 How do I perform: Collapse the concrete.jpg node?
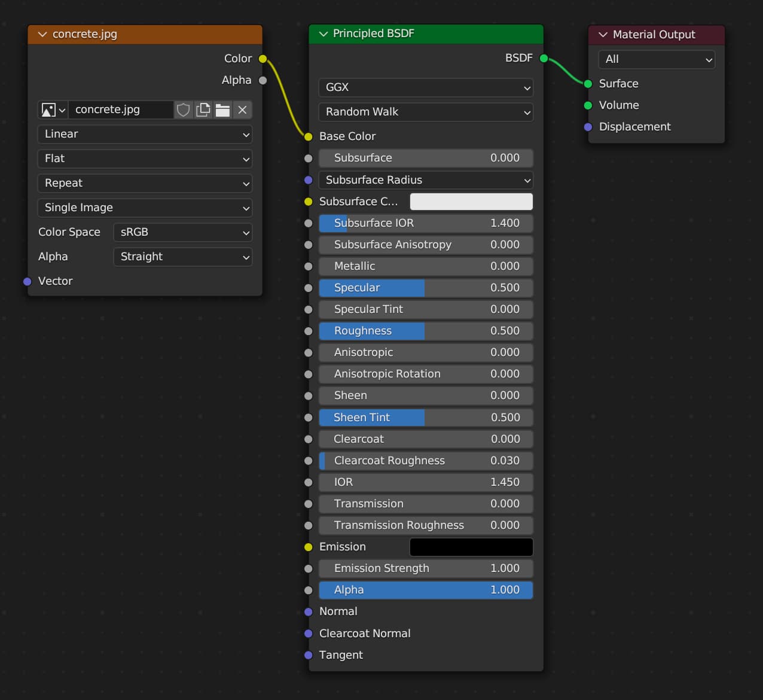(42, 35)
